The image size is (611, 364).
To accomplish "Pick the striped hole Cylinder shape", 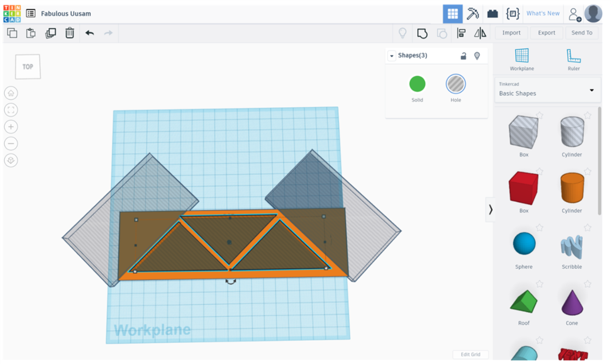I will [x=572, y=131].
